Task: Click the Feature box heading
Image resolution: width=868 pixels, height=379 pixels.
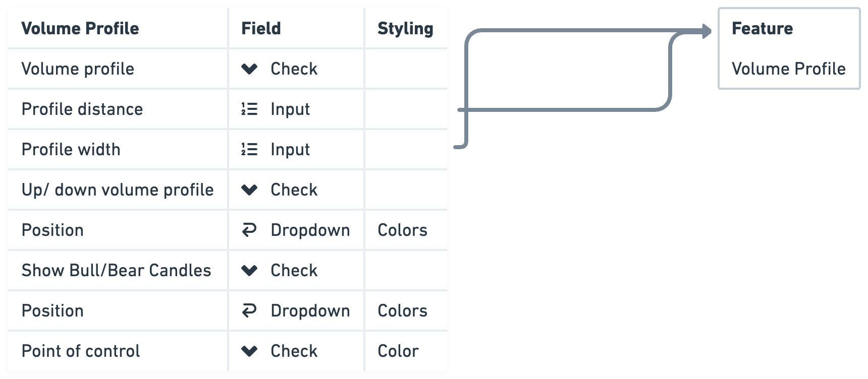Action: click(762, 28)
